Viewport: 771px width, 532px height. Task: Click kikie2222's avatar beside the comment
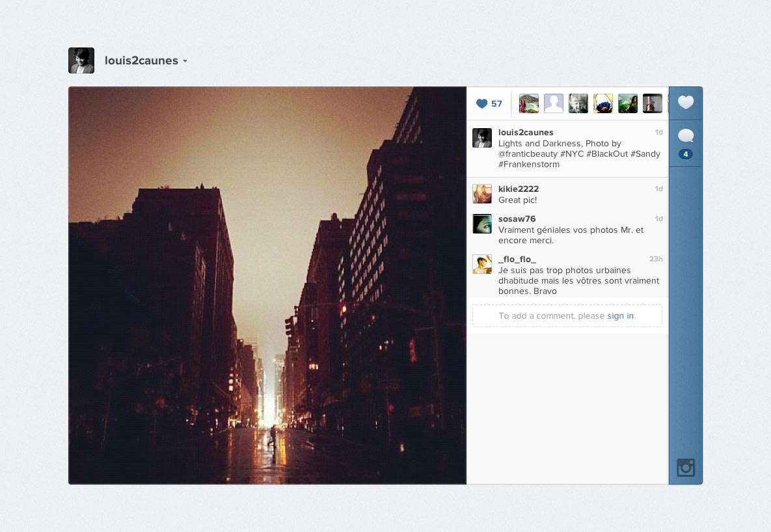point(482,194)
